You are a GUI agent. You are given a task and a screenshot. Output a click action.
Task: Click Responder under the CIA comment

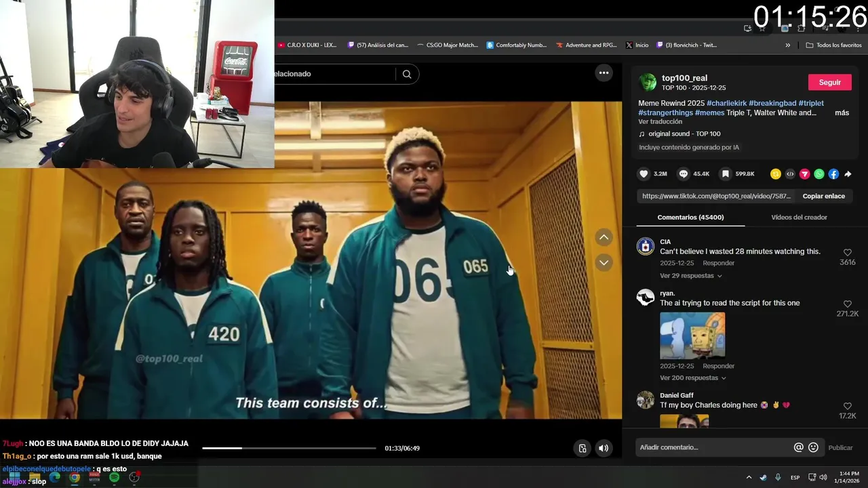tap(718, 263)
